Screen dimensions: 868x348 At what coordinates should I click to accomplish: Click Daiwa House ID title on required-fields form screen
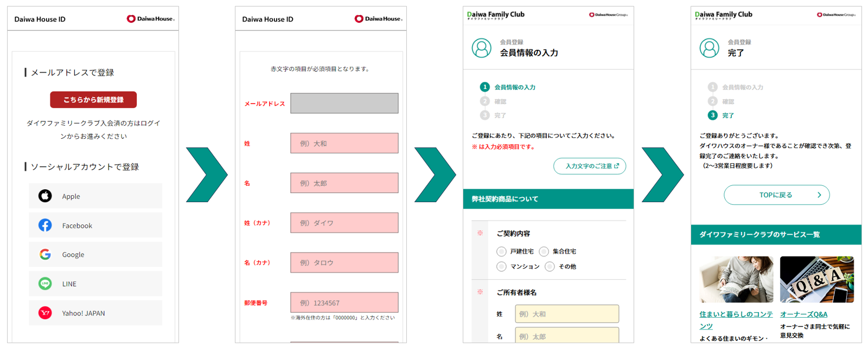click(268, 20)
